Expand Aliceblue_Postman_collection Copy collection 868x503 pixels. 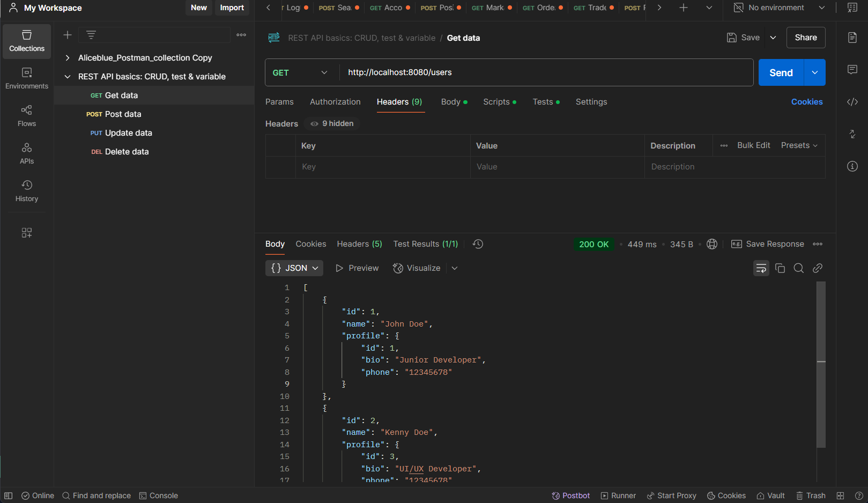click(68, 58)
